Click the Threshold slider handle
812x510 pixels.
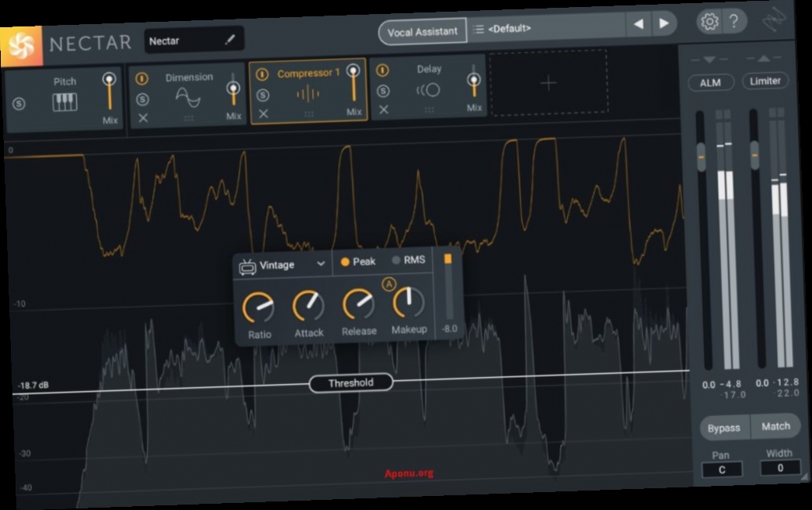pos(350,382)
